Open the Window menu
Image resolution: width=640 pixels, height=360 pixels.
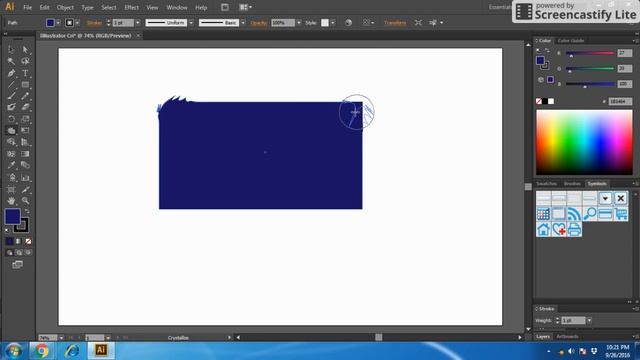177,7
